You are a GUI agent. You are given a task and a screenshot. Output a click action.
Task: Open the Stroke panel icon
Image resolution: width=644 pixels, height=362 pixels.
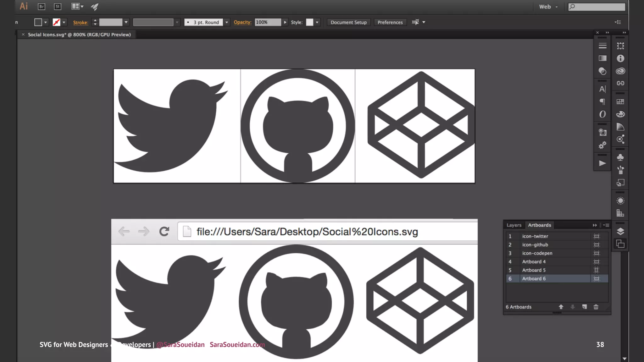pos(602,46)
